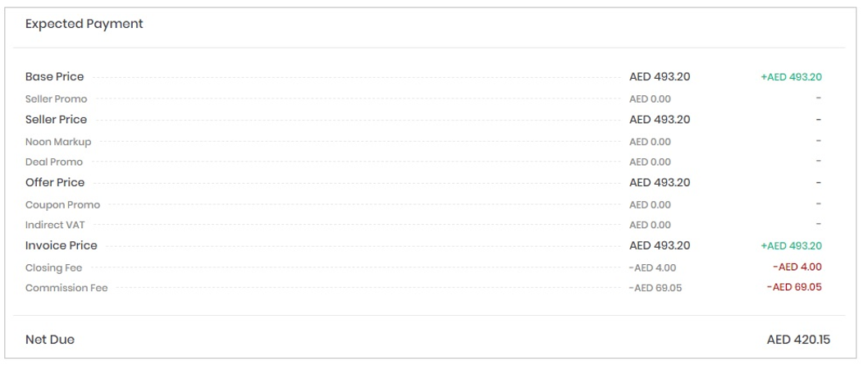Viewport: 868px width, 370px height.
Task: Select the Commission Fee label
Action: point(66,287)
